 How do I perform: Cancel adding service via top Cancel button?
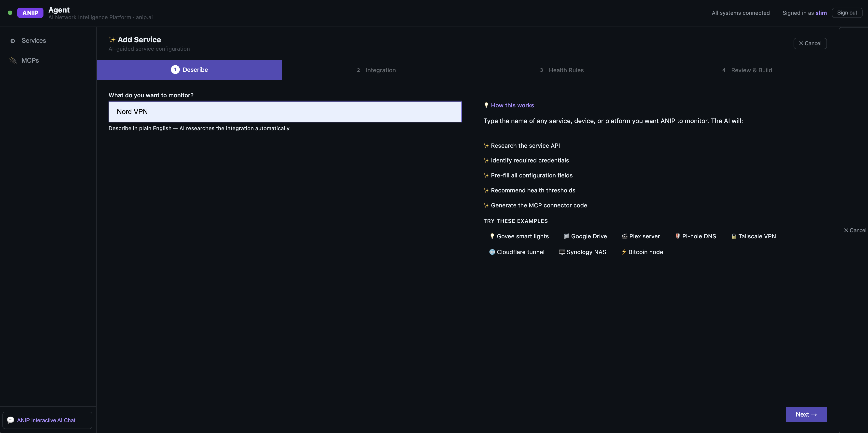click(x=810, y=43)
